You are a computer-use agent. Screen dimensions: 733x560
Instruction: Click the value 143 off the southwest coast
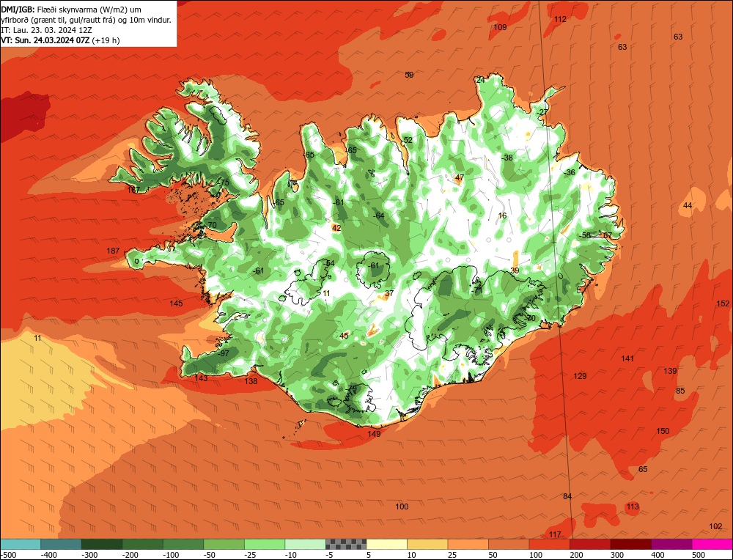(201, 377)
